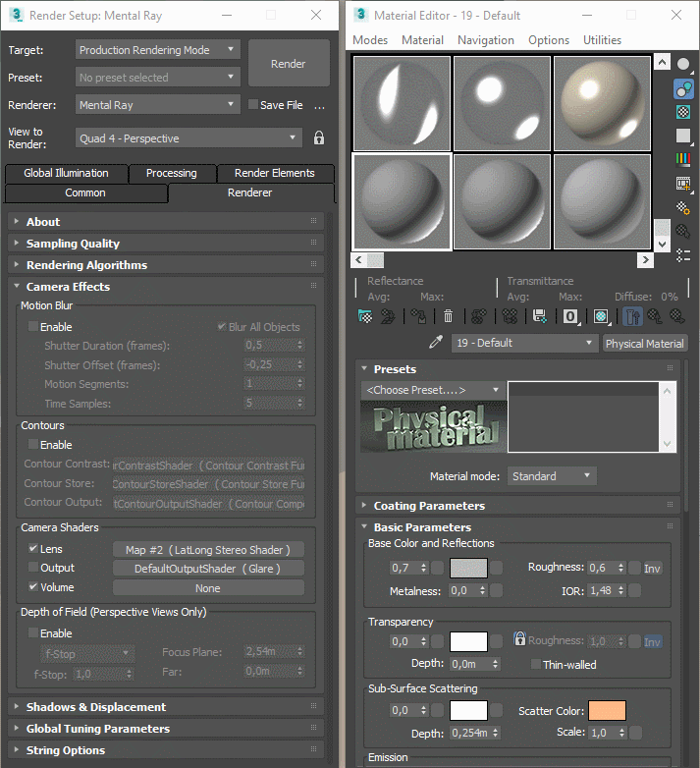This screenshot has height=768, width=700.
Task: Open the Choose Preset dropdown
Action: coord(434,390)
